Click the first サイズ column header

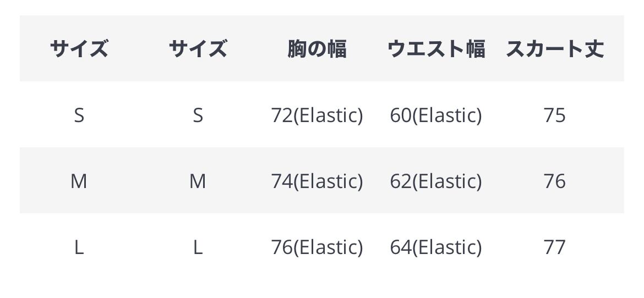click(79, 49)
